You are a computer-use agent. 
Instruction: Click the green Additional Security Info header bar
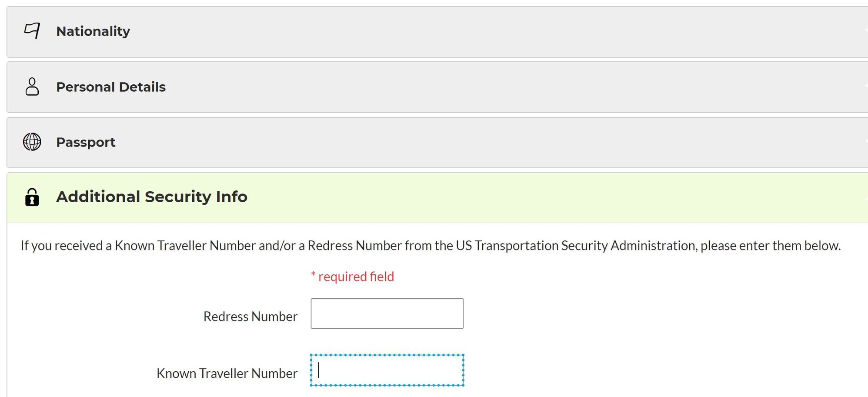click(x=437, y=198)
